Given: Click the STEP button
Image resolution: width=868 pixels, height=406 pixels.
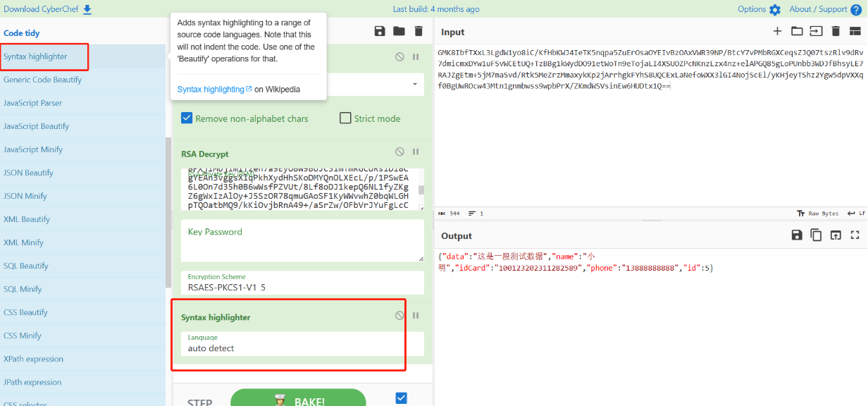Looking at the screenshot, I should (x=200, y=402).
